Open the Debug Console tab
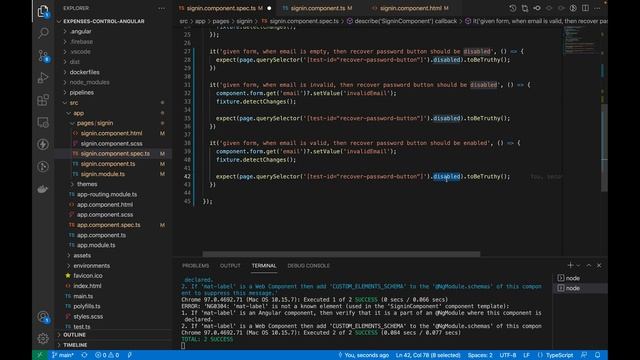 [309, 266]
